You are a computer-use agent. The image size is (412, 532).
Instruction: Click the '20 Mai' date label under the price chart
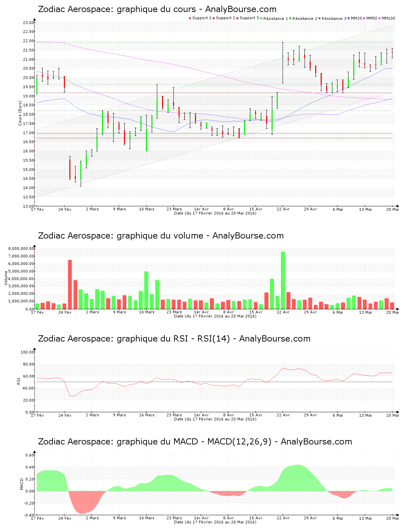(393, 209)
